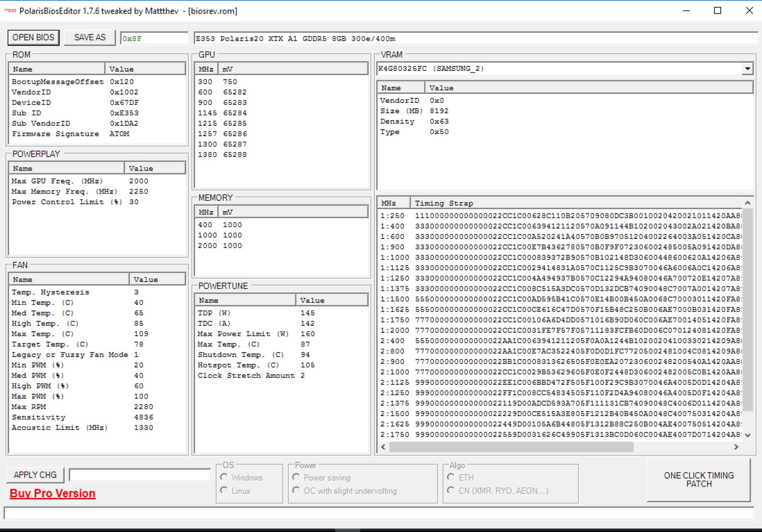Screen dimensions: 762x532
Task: Click SAVE AS button
Action: tap(90, 37)
